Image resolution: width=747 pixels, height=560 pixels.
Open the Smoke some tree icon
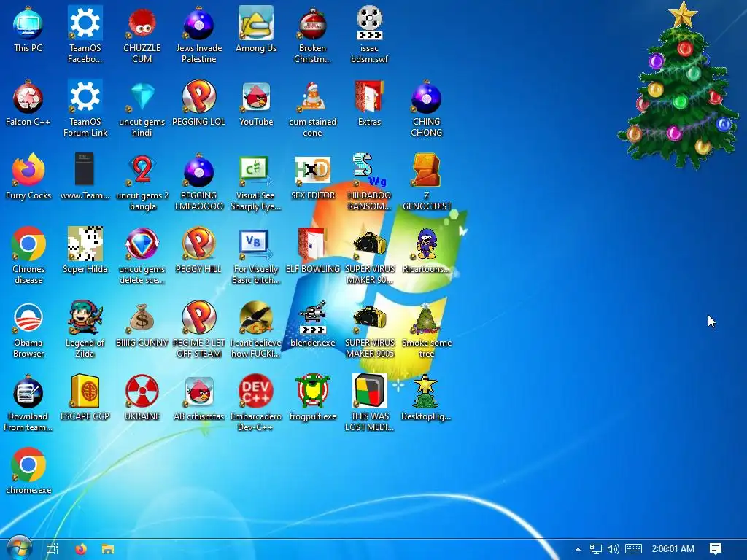(x=426, y=330)
